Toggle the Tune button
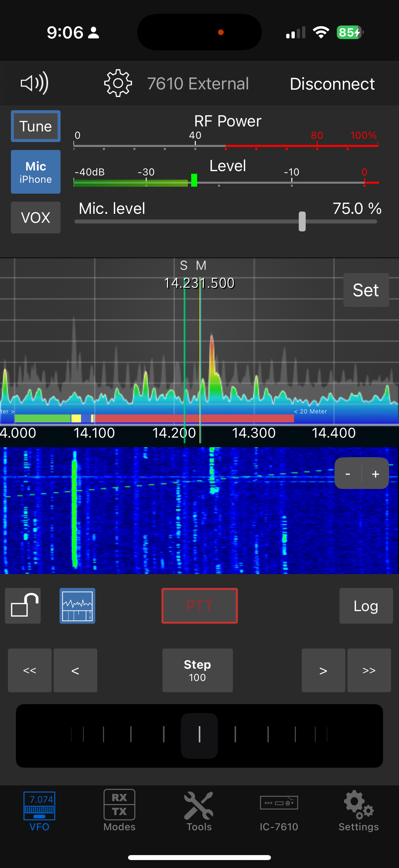 tap(36, 126)
